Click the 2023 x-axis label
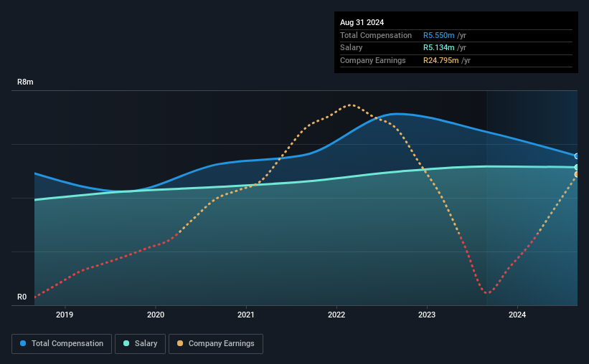 (x=427, y=315)
